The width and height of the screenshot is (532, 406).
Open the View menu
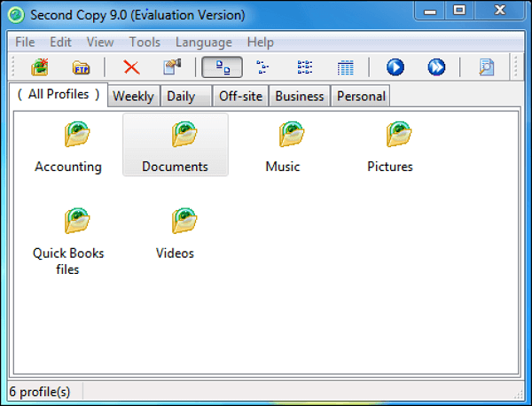pos(100,42)
